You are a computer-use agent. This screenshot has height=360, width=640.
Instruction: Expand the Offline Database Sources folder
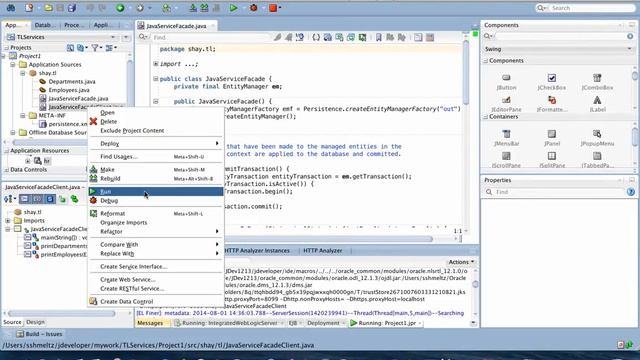coord(13,133)
